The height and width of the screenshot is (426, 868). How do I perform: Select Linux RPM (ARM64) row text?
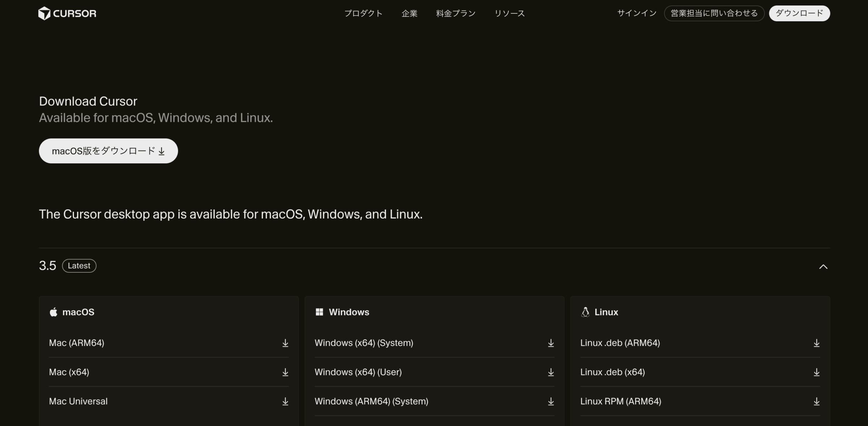point(621,401)
